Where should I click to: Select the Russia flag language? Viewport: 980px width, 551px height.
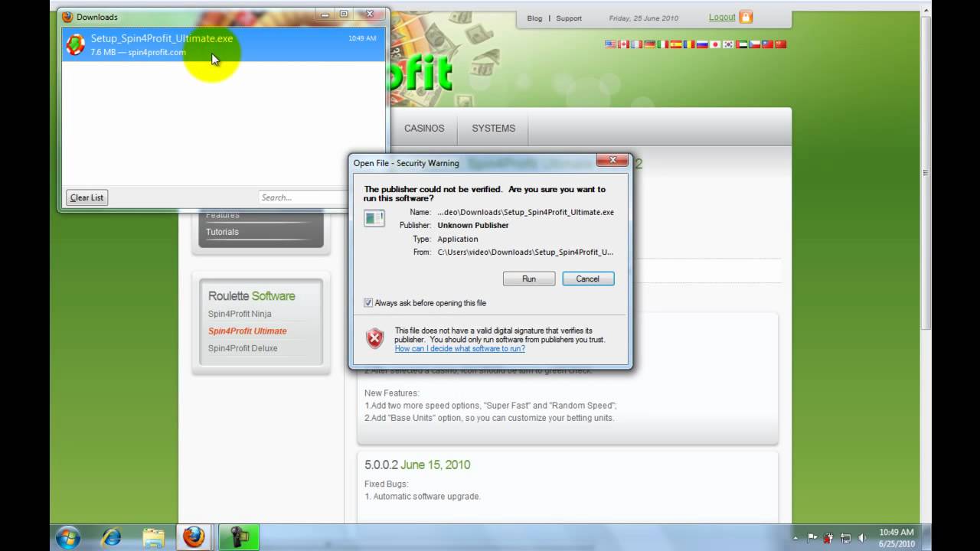coord(702,44)
